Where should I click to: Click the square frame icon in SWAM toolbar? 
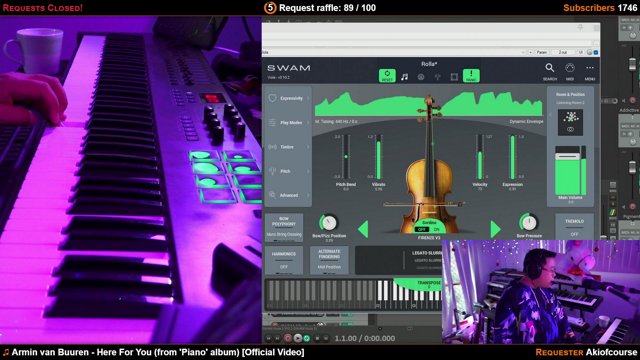pyautogui.click(x=454, y=77)
